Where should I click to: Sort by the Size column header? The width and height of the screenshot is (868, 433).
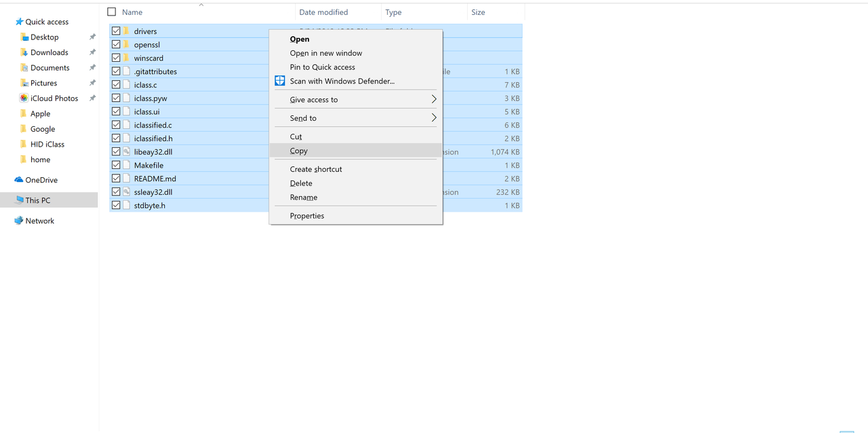pyautogui.click(x=478, y=12)
